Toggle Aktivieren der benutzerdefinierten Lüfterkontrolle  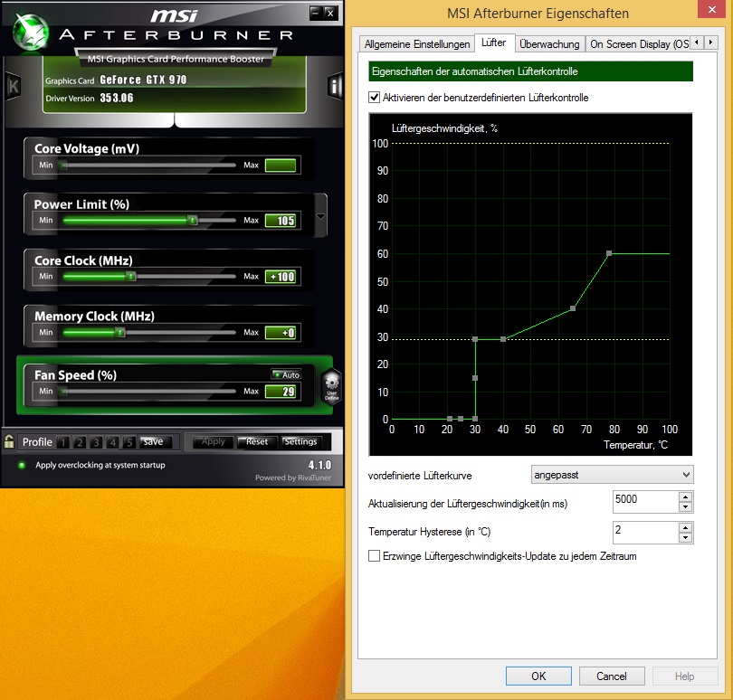tap(374, 97)
